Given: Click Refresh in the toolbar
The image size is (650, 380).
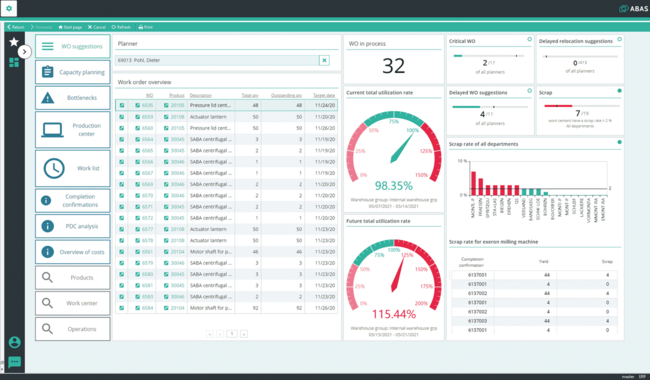Looking at the screenshot, I should coord(121,27).
